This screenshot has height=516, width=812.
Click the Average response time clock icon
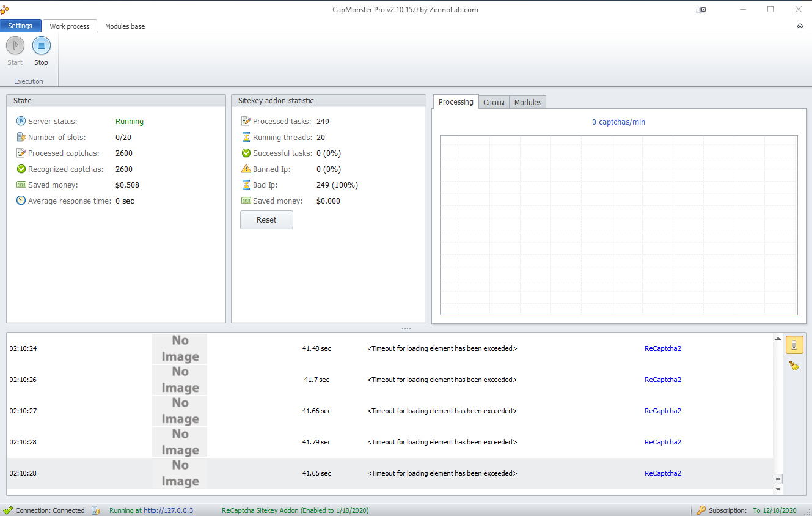click(21, 201)
